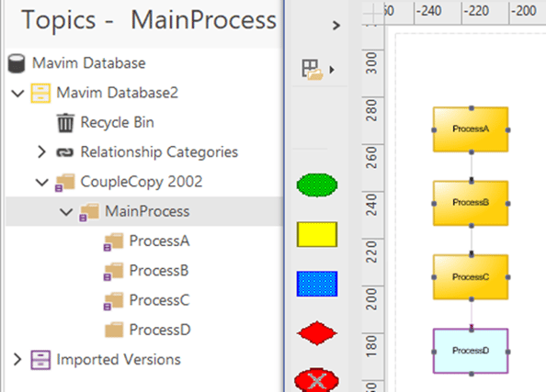Select the light blue ProcessD shape
546x392 pixels.
pyautogui.click(x=471, y=351)
